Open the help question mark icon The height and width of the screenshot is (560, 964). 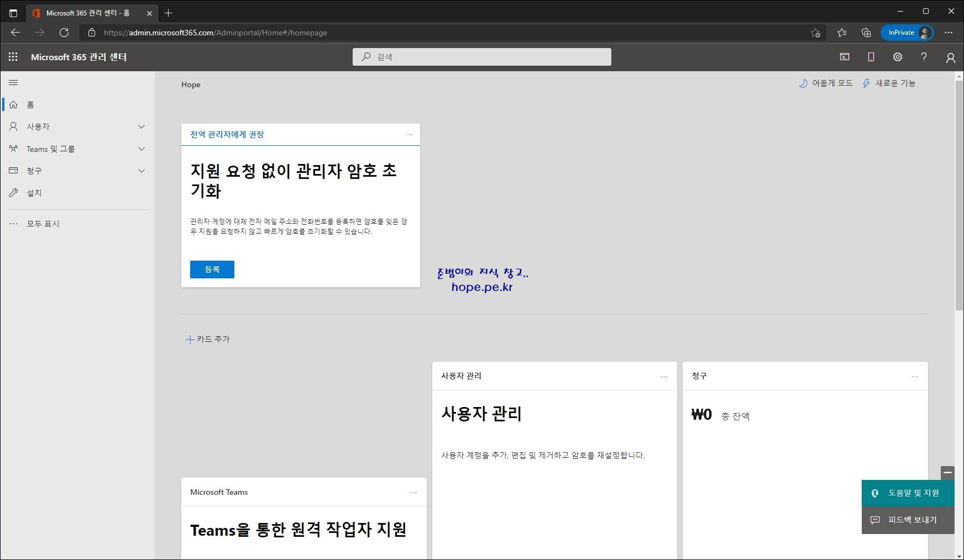pyautogui.click(x=924, y=57)
